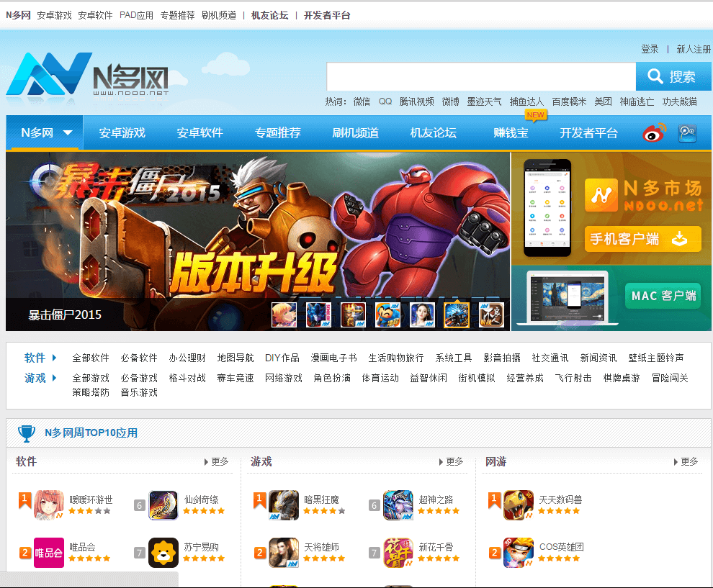Select the fifth banner thumbnail with the woman's portrait
Viewport: 713px width, 588px height.
coord(422,315)
